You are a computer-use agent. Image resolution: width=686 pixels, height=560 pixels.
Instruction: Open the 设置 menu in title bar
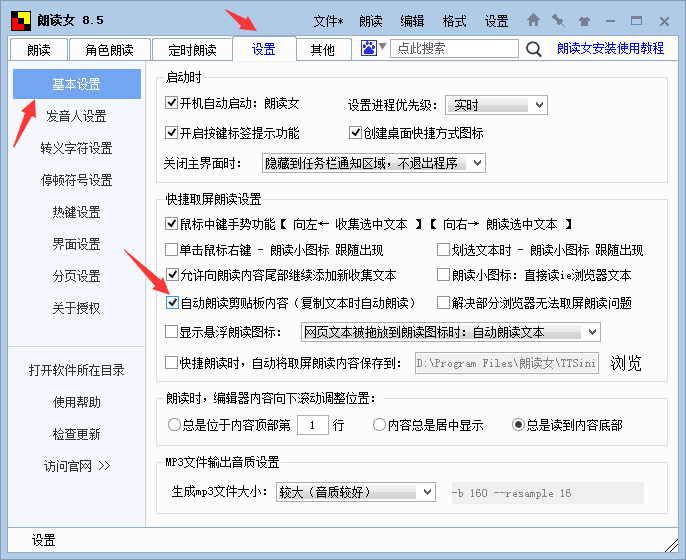(496, 21)
